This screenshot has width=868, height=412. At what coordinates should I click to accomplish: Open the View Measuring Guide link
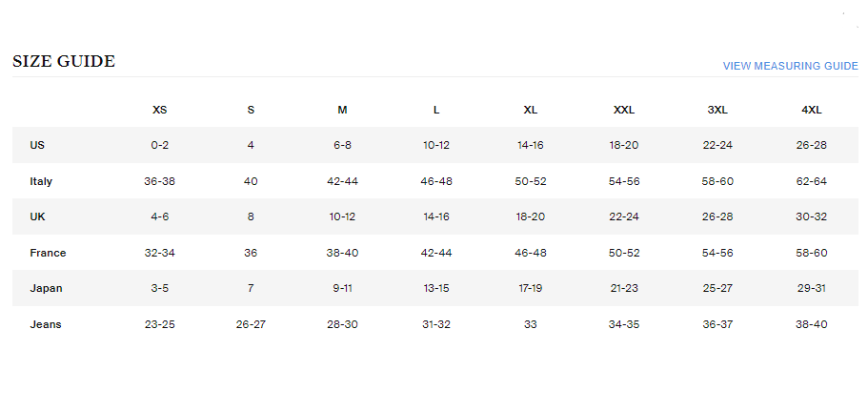click(x=790, y=66)
